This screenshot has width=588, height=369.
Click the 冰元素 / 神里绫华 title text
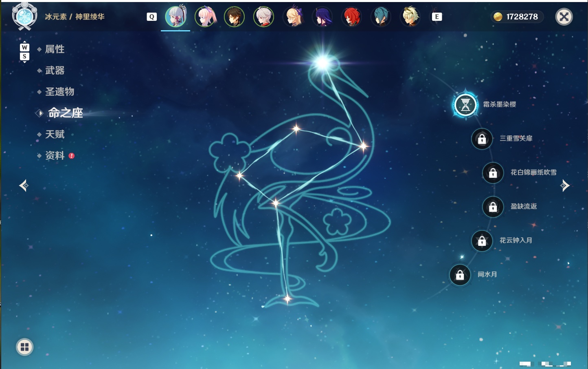tap(75, 17)
